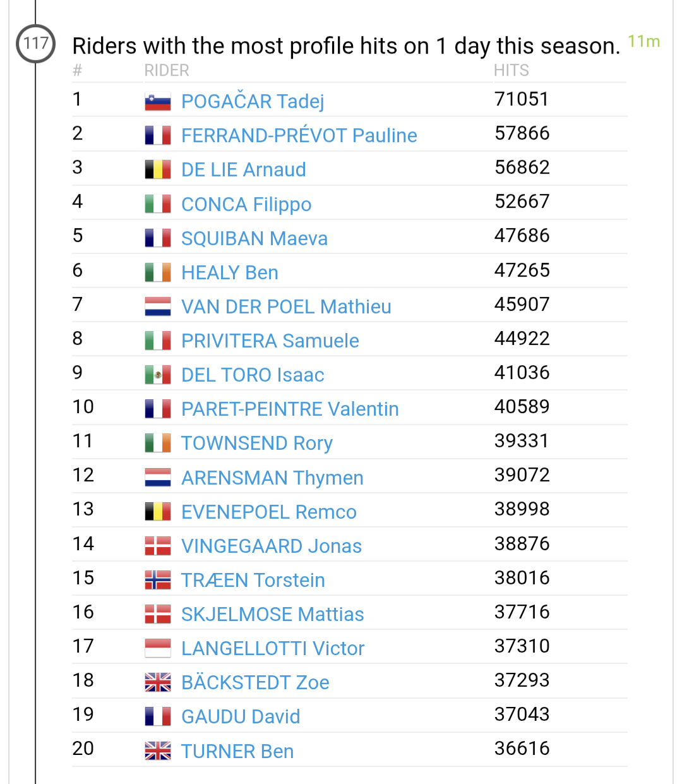The width and height of the screenshot is (682, 784).
Task: Click Norwegian flag next to Træen
Action: point(157,580)
